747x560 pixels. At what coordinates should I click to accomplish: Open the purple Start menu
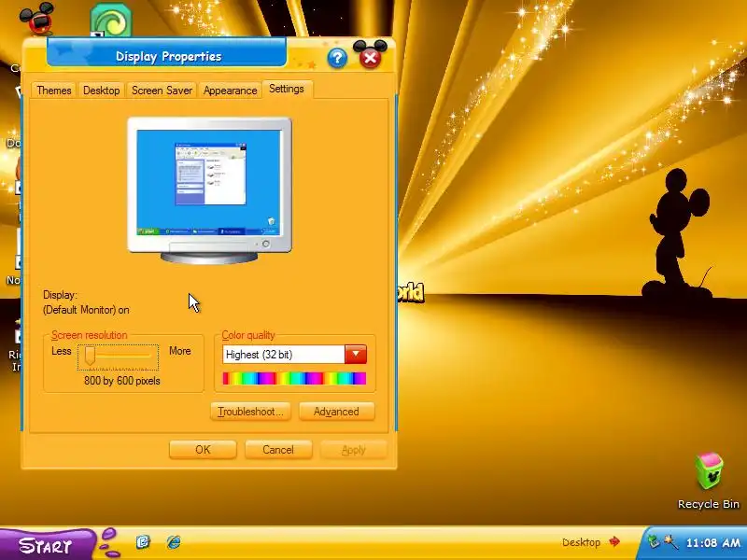(x=47, y=544)
